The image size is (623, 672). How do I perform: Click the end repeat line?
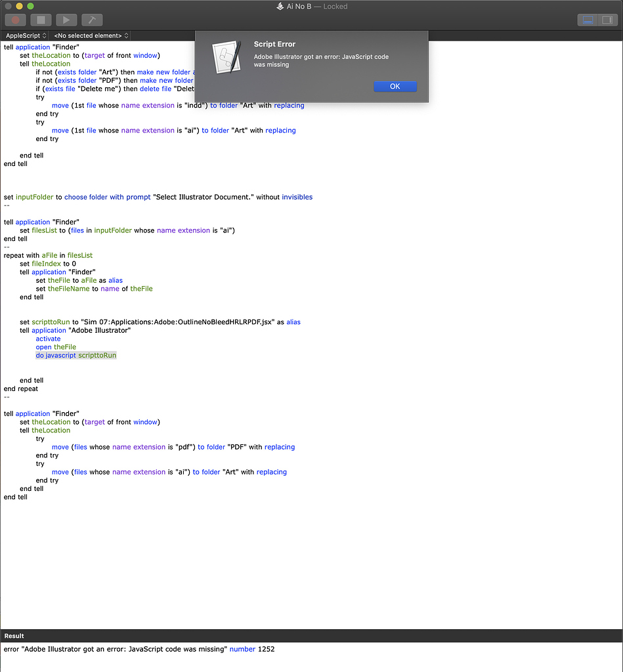[20, 388]
